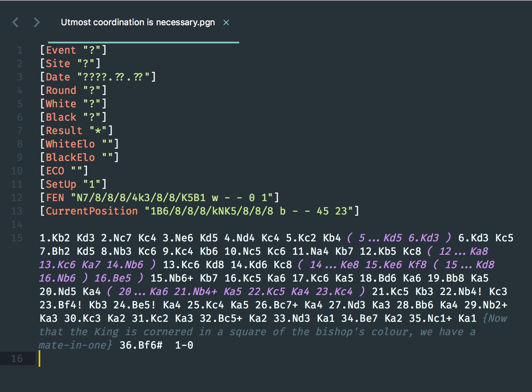Click the CurrentPosition tag keyword

[x=92, y=211]
